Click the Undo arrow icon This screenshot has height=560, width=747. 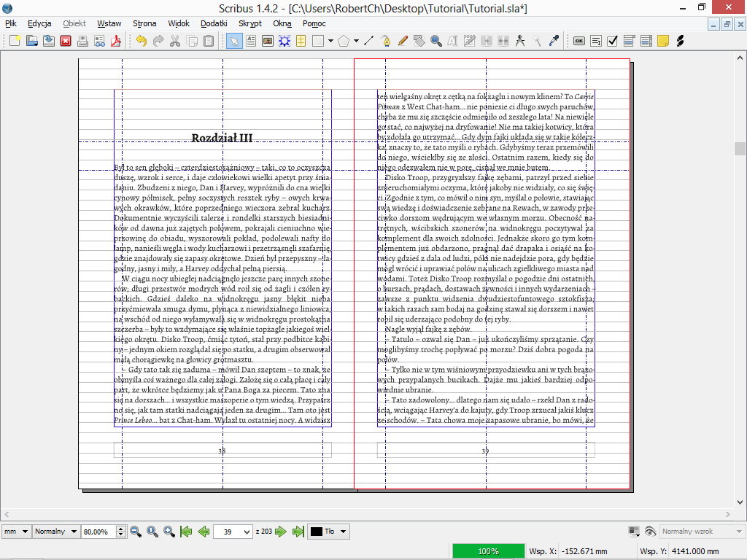141,41
